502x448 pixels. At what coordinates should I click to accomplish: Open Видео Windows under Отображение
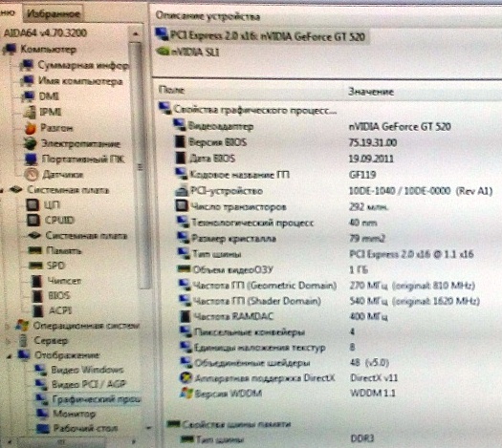coord(79,370)
